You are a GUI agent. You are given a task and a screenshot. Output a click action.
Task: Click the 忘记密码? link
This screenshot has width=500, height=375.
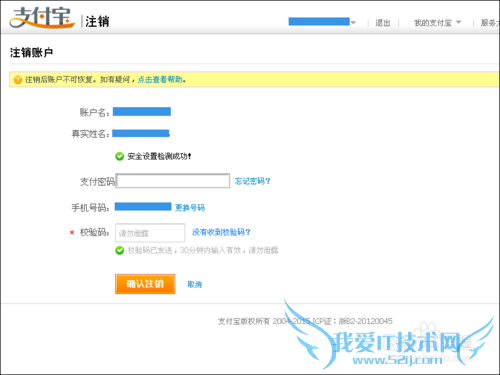[x=252, y=181]
